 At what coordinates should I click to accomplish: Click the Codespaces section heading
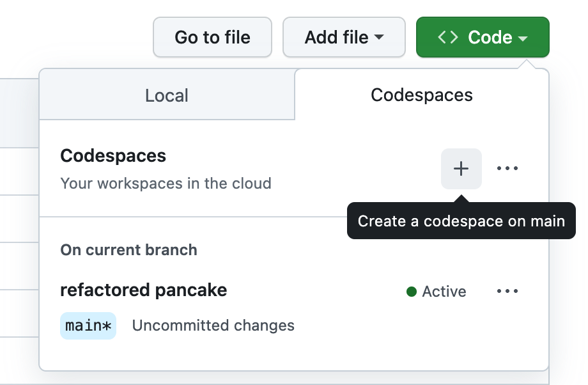click(x=113, y=155)
